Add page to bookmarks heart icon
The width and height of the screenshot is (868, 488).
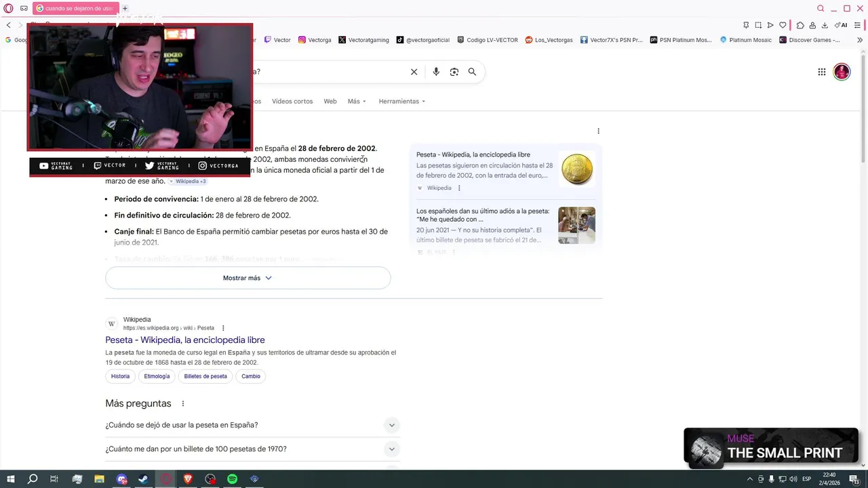pos(783,25)
